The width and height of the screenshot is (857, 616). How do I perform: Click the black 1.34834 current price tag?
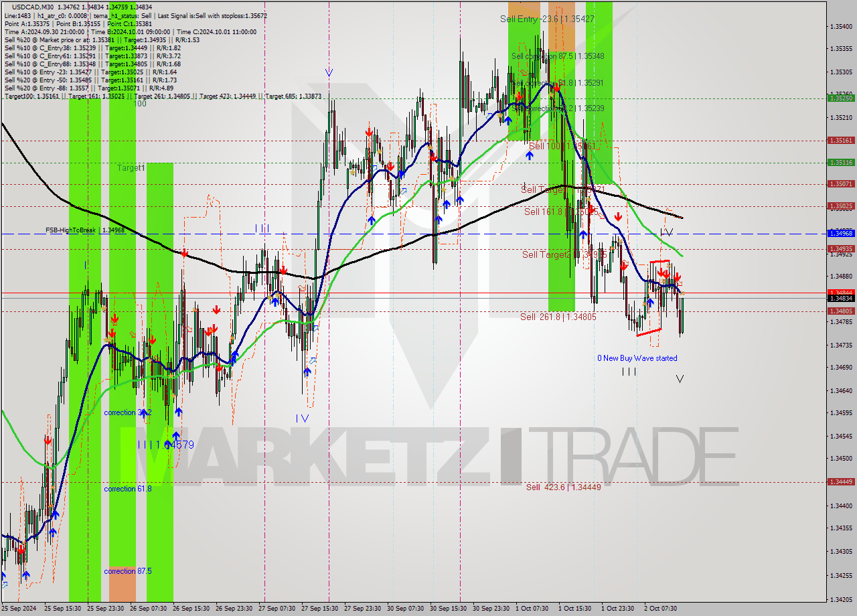(841, 298)
